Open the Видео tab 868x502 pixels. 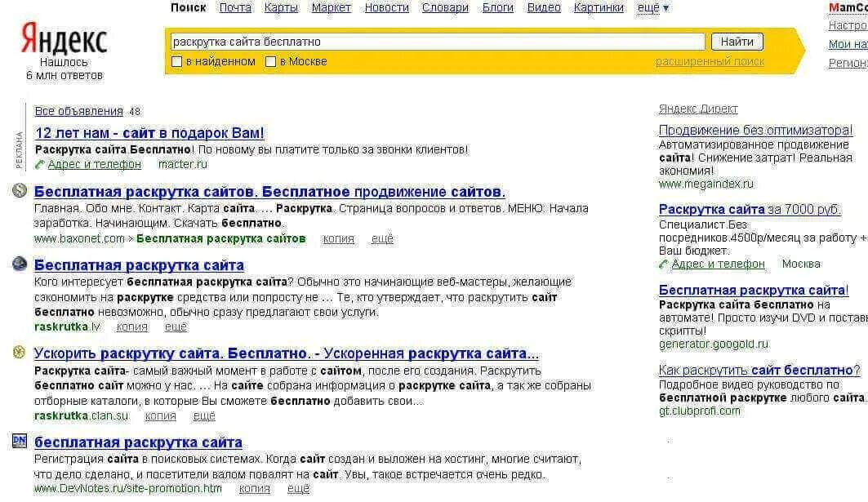pyautogui.click(x=544, y=7)
